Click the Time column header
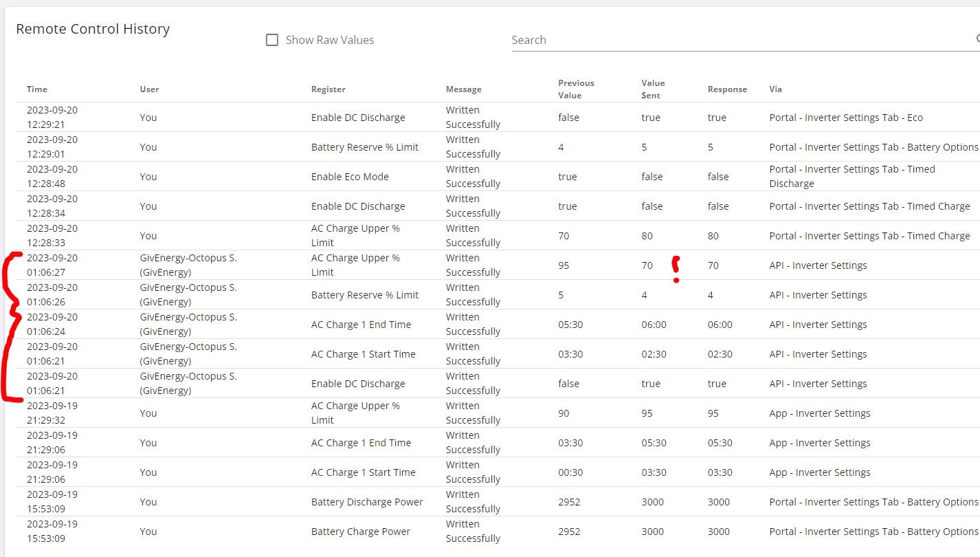The height and width of the screenshot is (557, 980). (37, 89)
